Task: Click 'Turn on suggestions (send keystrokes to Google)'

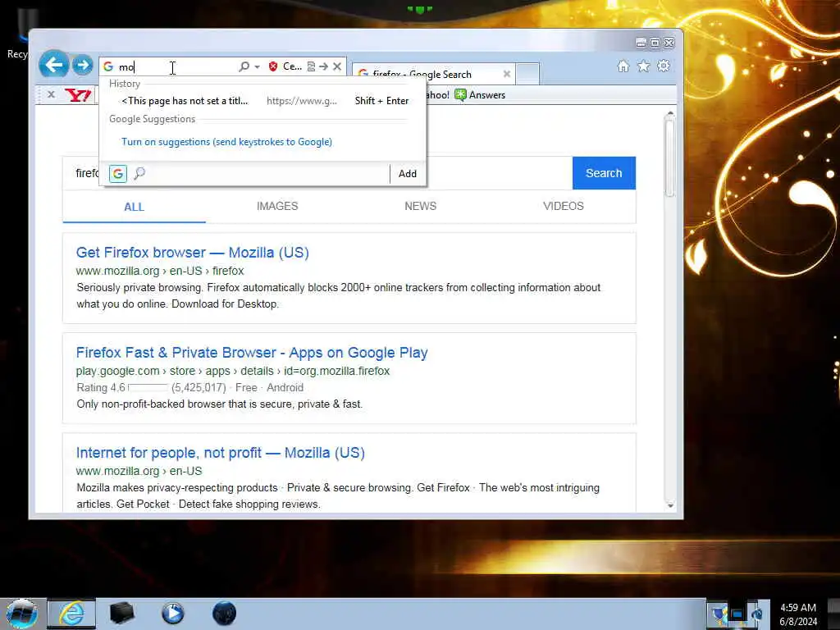Action: click(226, 142)
